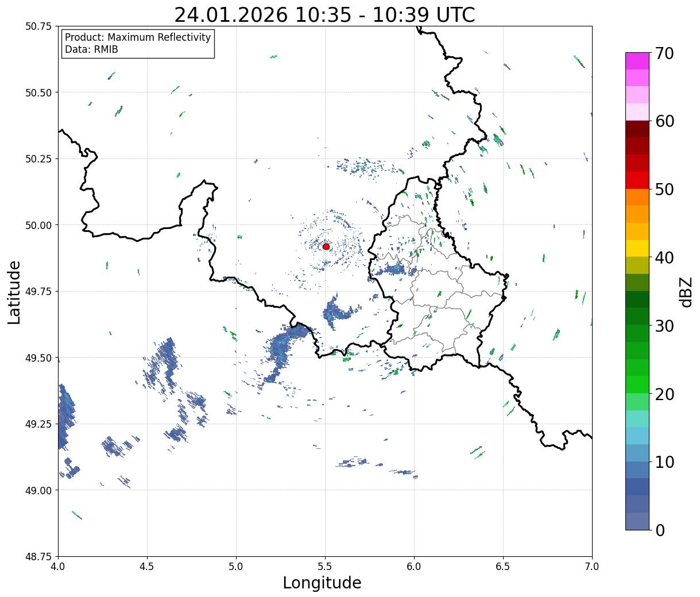Click the bright green colorbar swatch above 20
This screenshot has height=597, width=700.
pyautogui.click(x=637, y=385)
